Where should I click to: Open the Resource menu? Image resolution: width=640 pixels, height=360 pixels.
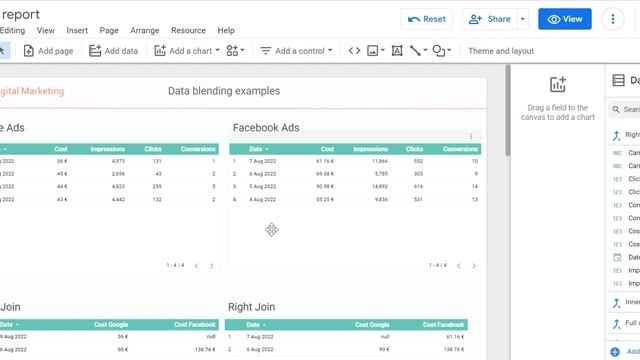click(188, 30)
